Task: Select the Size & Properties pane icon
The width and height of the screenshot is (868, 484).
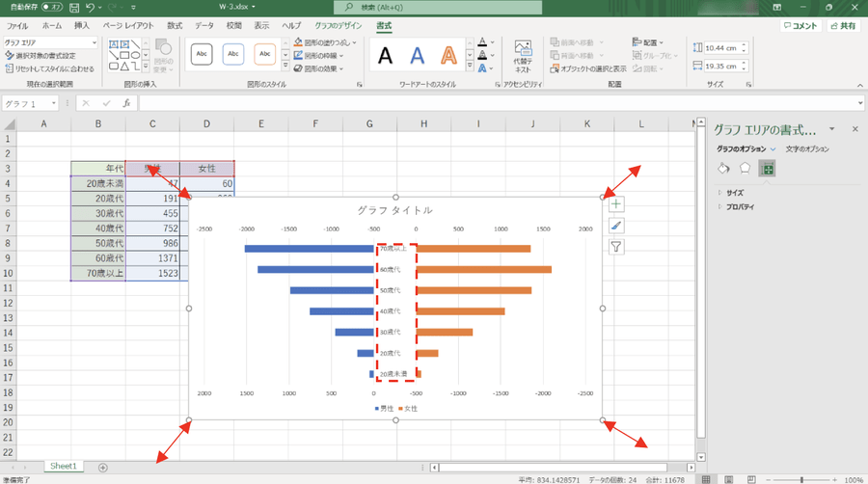Action: (767, 169)
